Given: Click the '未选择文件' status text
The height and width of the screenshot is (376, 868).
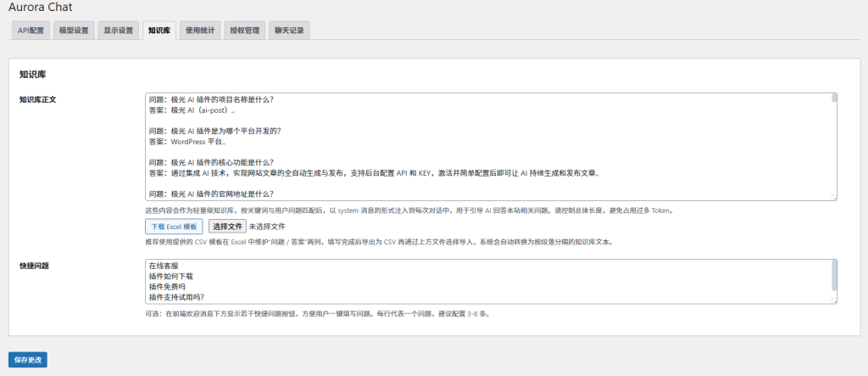Looking at the screenshot, I should (267, 227).
